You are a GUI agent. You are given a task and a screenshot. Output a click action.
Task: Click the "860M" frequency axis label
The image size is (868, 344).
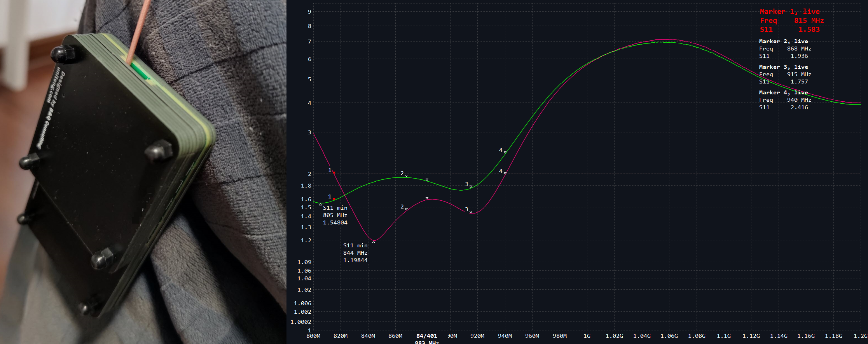[x=395, y=336]
